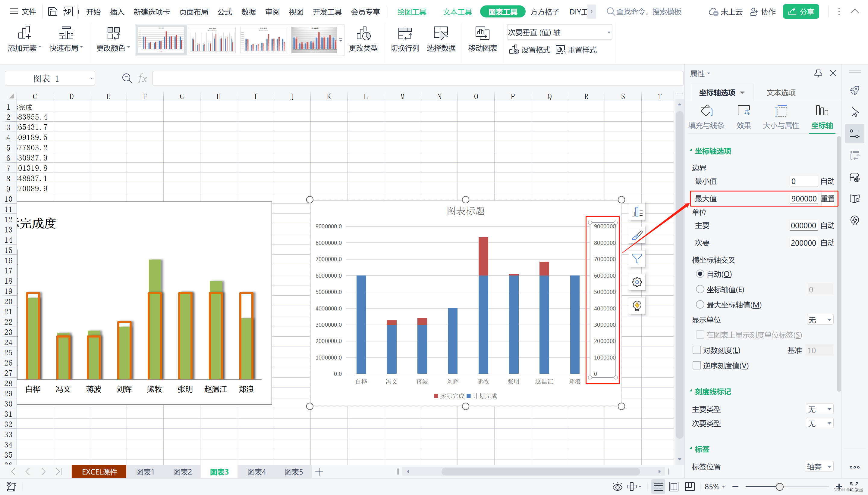Click chart settings gear floating button
Screen dimensions: 868x495
click(637, 282)
